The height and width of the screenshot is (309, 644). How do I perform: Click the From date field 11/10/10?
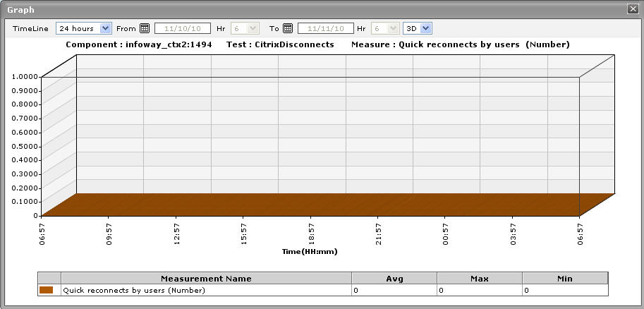click(183, 28)
